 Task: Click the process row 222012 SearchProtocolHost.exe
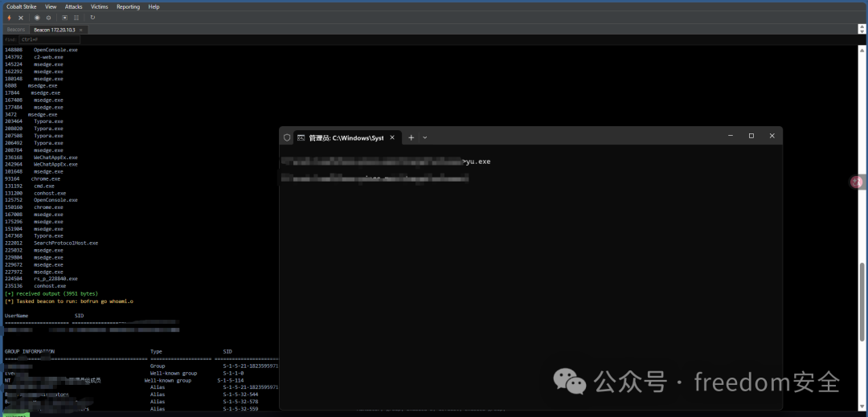[x=51, y=243]
